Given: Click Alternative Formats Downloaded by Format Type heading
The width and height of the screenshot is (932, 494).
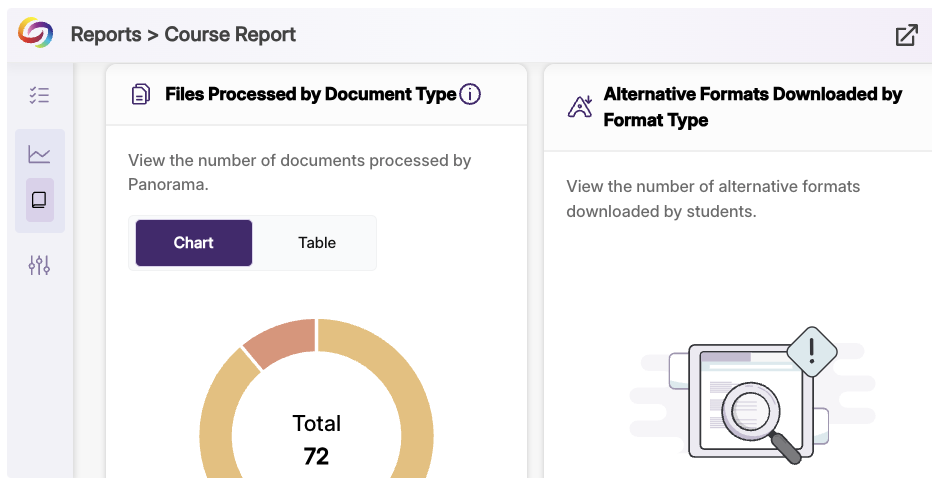Looking at the screenshot, I should coord(752,107).
